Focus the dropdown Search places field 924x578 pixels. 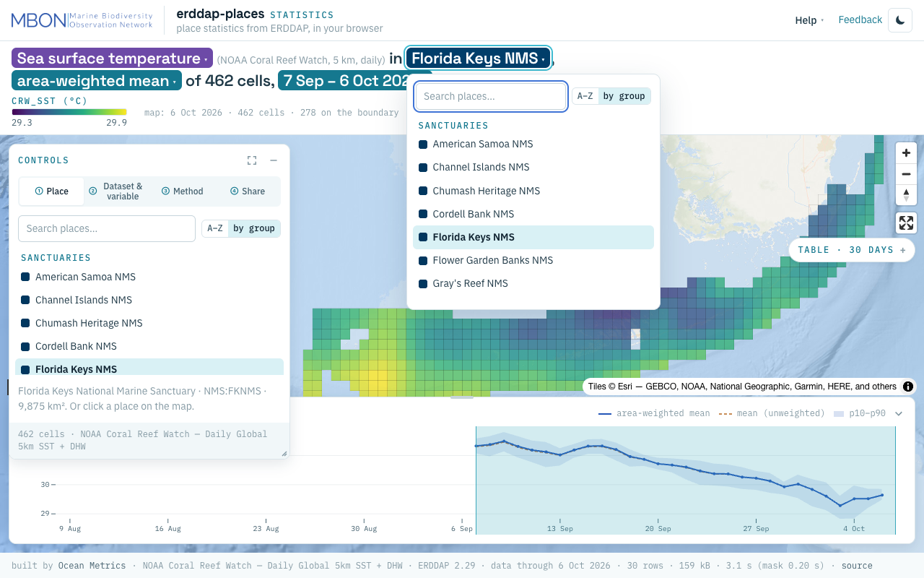[x=491, y=96]
